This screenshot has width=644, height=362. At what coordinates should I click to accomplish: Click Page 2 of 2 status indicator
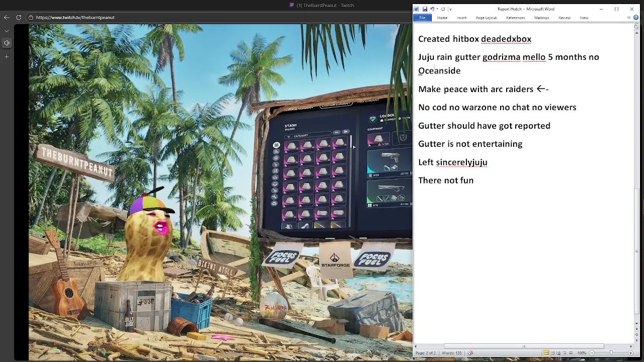426,353
